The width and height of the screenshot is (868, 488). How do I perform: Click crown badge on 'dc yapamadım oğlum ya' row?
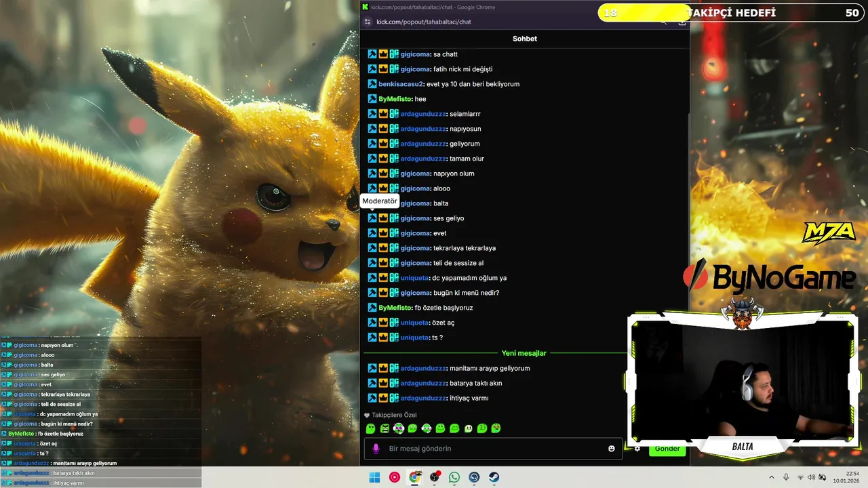pos(383,278)
